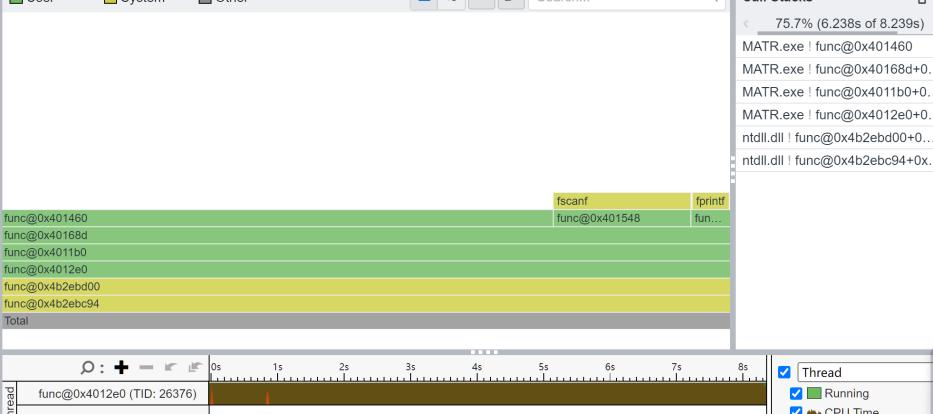Zoom in the timeline with the plus icon
The height and width of the screenshot is (414, 933).
121,368
